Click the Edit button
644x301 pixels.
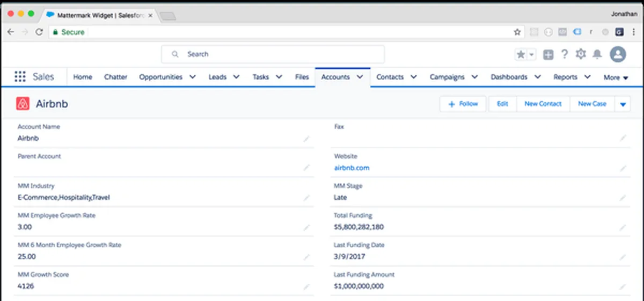[502, 104]
